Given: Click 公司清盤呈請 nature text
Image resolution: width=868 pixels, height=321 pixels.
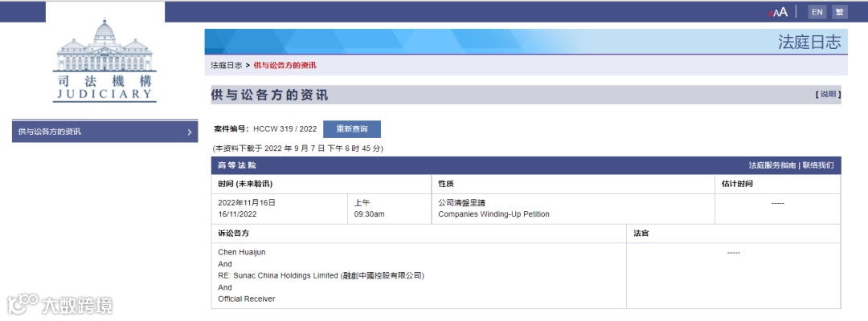Looking at the screenshot, I should click(461, 202).
